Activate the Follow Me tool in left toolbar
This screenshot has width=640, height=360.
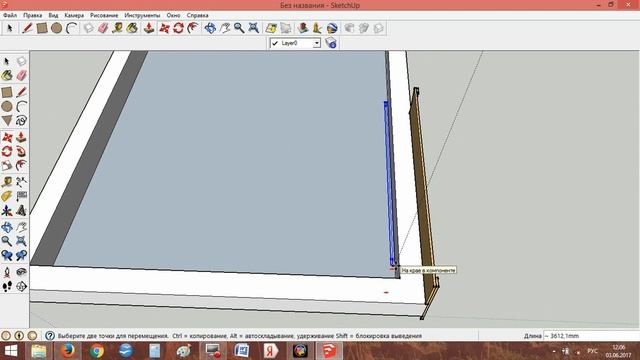point(22,151)
